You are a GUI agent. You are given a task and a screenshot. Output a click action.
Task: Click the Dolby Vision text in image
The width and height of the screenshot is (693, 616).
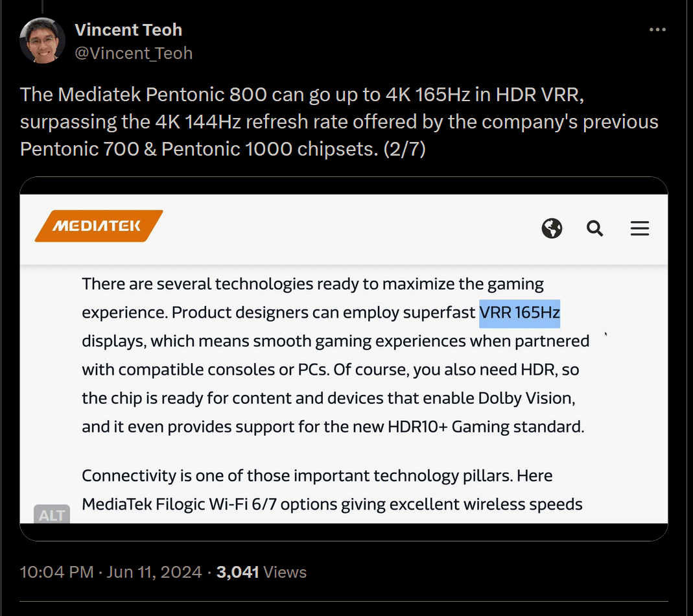(526, 398)
